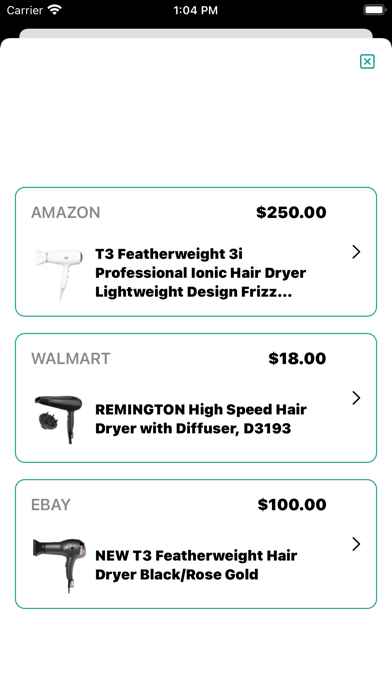Tap the battery icon in status bar

(375, 10)
